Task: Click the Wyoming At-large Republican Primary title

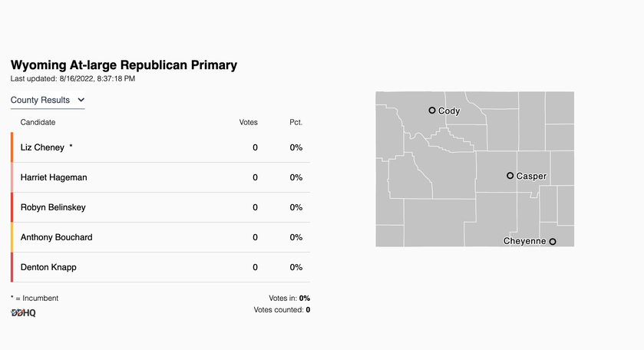Action: click(x=124, y=65)
